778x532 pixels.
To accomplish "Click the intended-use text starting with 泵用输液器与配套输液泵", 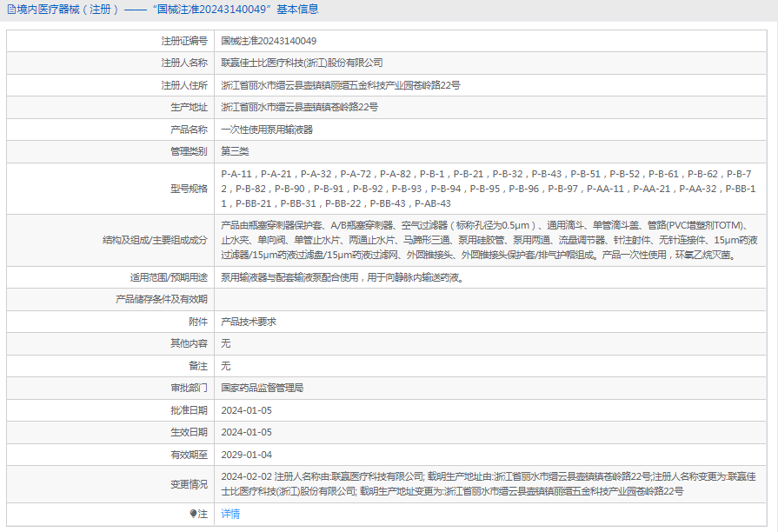I will tap(342, 277).
